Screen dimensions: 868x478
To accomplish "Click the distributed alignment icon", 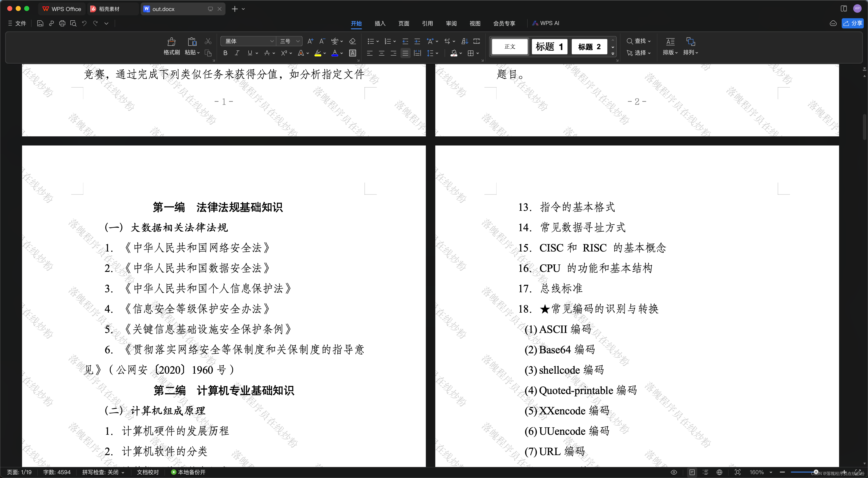I will click(x=417, y=53).
